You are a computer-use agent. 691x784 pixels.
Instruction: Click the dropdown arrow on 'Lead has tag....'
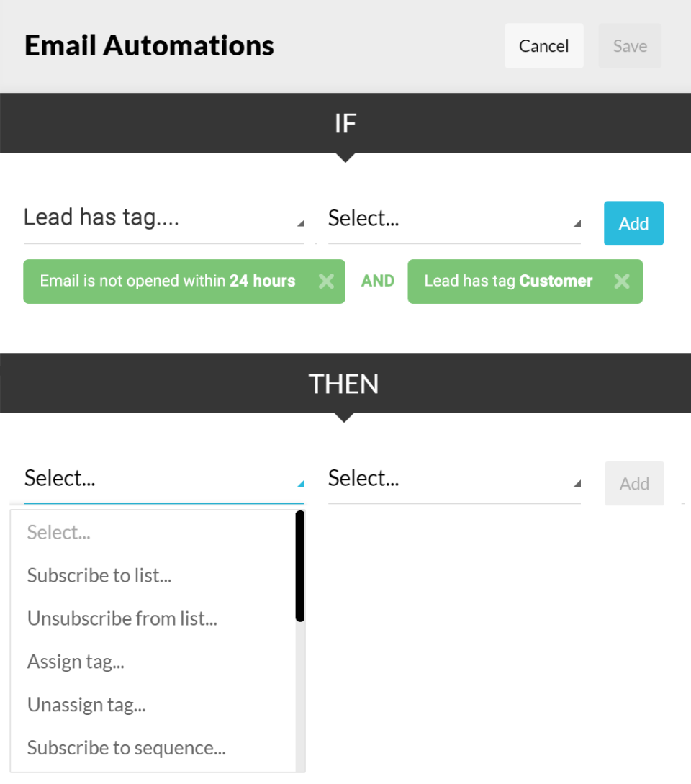coord(299,225)
